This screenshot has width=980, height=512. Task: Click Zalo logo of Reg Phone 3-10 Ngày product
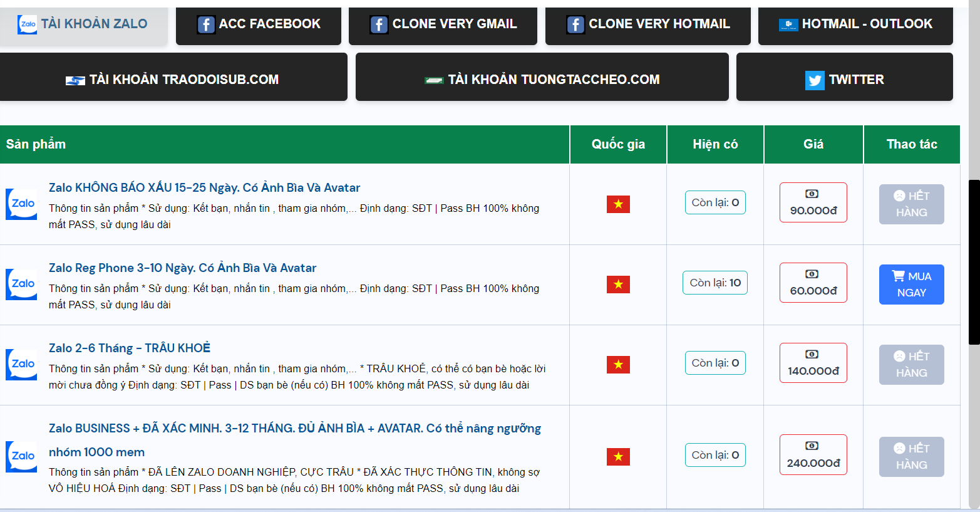[x=22, y=285]
